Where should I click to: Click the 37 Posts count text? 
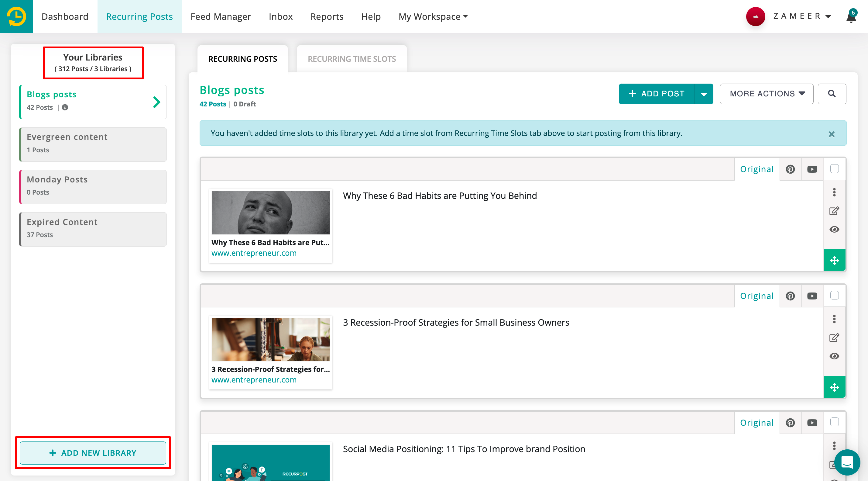point(40,235)
